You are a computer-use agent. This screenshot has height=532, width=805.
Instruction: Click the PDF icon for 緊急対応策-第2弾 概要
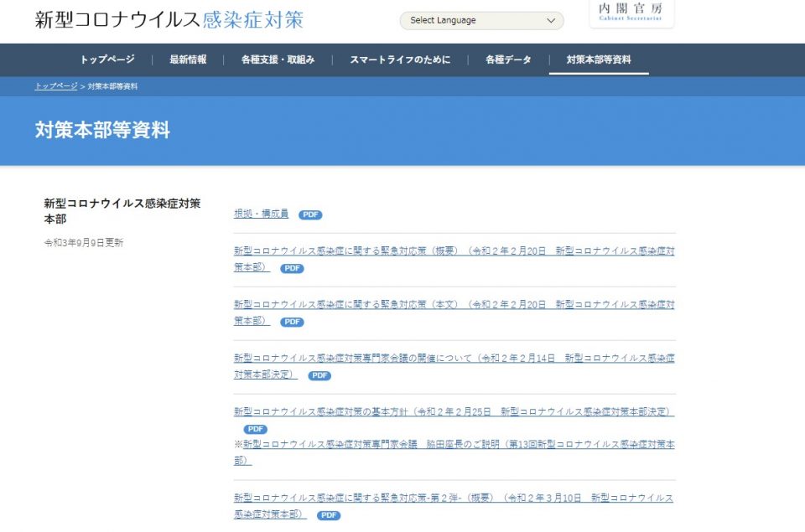(328, 516)
